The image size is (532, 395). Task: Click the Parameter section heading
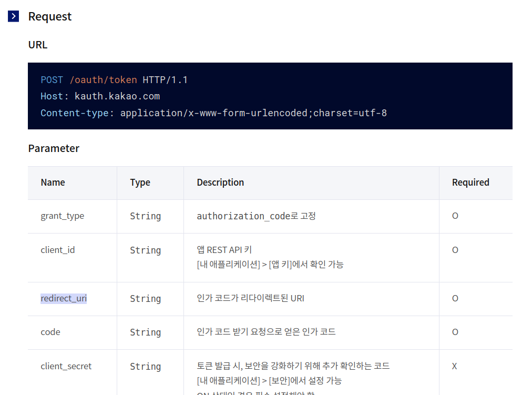point(54,148)
